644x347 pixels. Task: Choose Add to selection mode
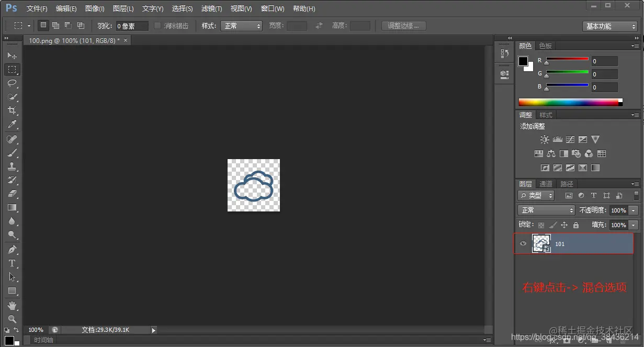point(55,25)
